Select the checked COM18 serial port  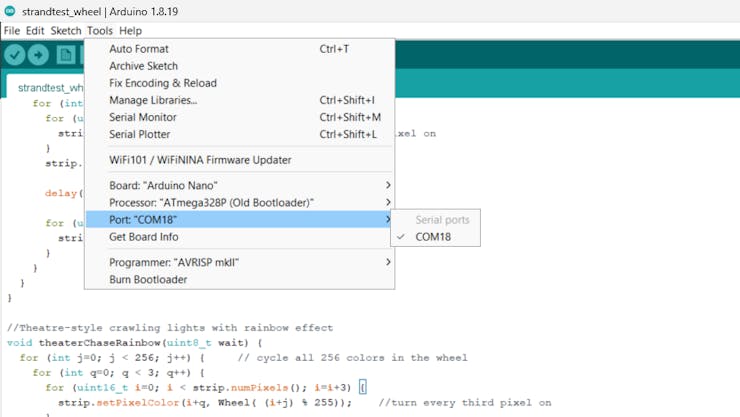click(x=433, y=237)
